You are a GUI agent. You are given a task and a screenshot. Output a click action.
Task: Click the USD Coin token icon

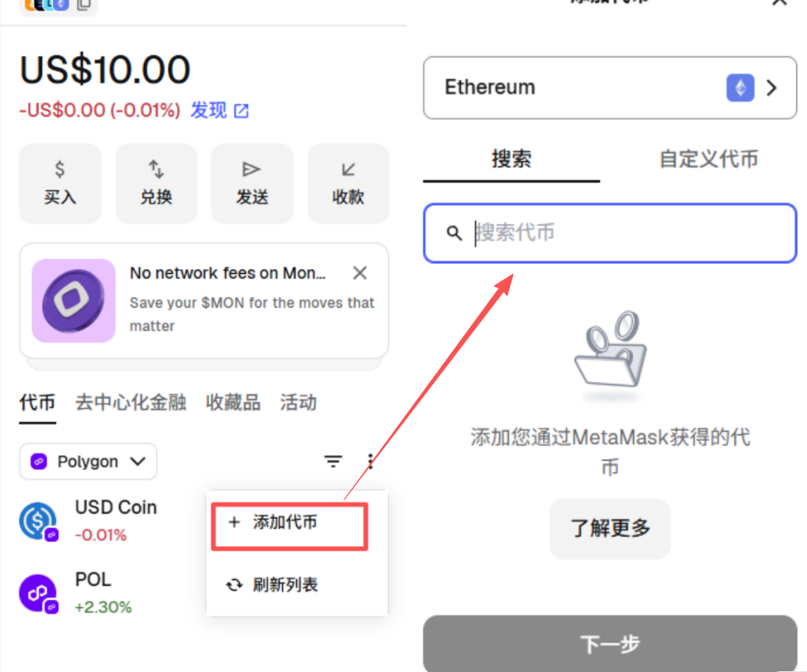click(x=38, y=521)
